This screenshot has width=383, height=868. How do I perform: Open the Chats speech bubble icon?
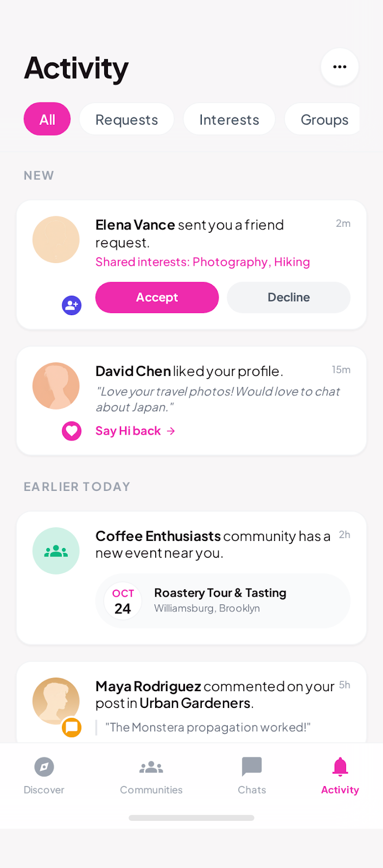tap(252, 767)
